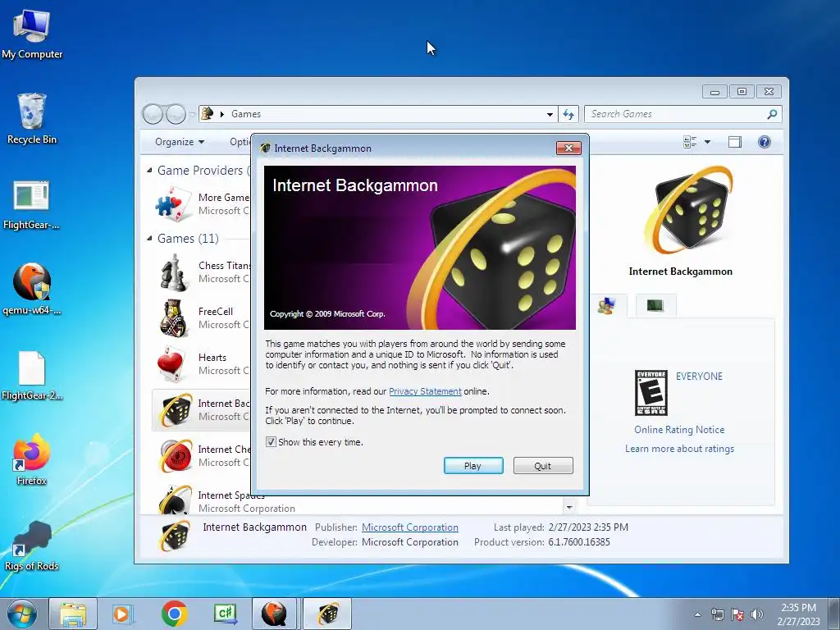The height and width of the screenshot is (630, 840).
Task: Click the network status tray icon
Action: [717, 614]
